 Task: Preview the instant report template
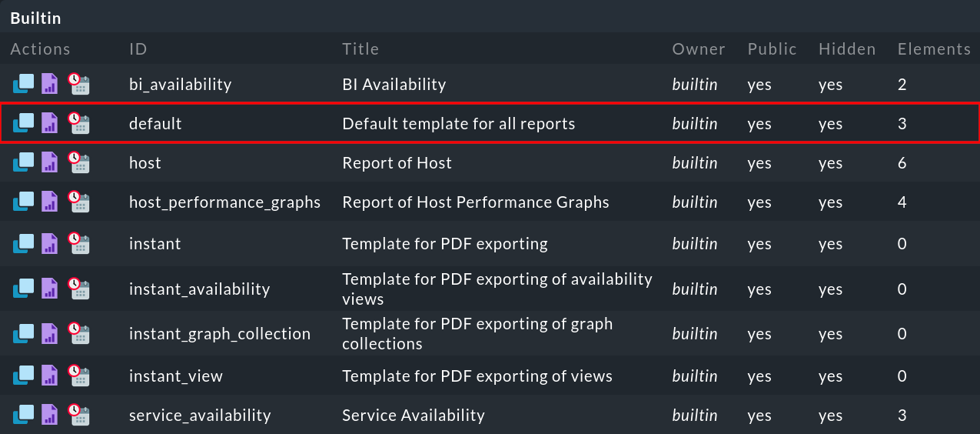(x=50, y=243)
